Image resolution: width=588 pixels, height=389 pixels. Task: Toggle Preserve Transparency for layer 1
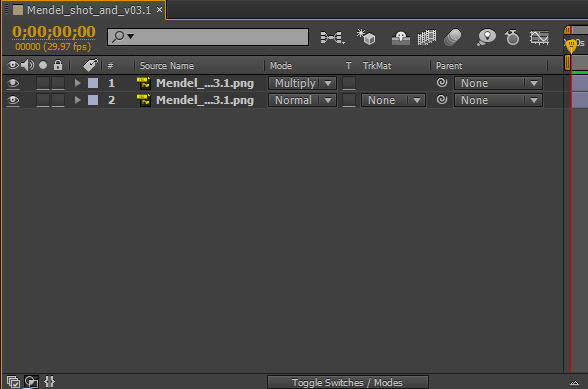[x=349, y=83]
